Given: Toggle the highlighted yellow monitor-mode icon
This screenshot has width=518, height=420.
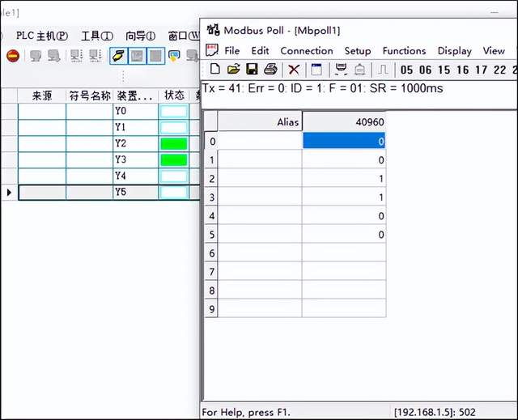Looking at the screenshot, I should [118, 56].
